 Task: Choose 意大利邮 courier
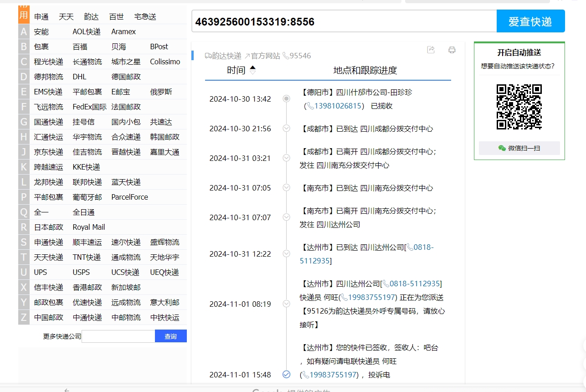[165, 302]
